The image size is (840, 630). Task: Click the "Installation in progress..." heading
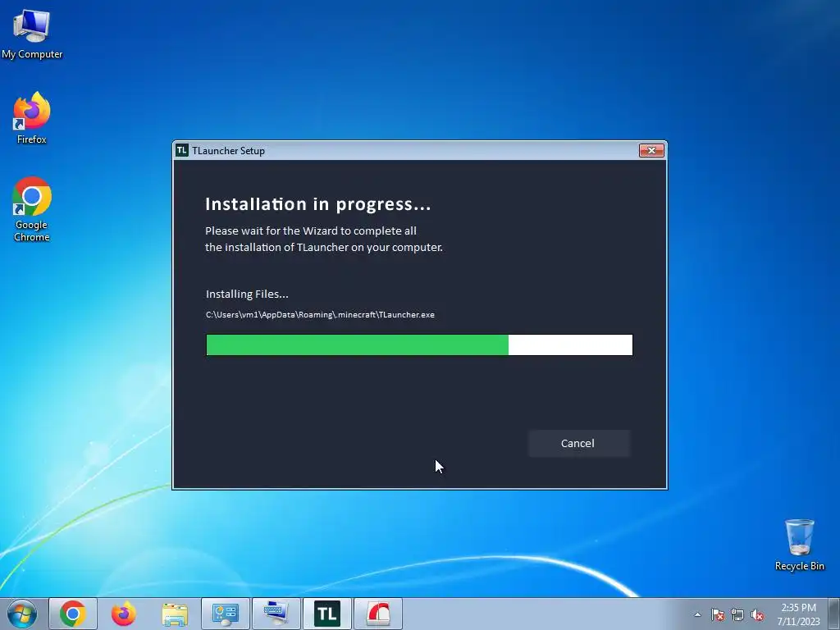(x=317, y=204)
